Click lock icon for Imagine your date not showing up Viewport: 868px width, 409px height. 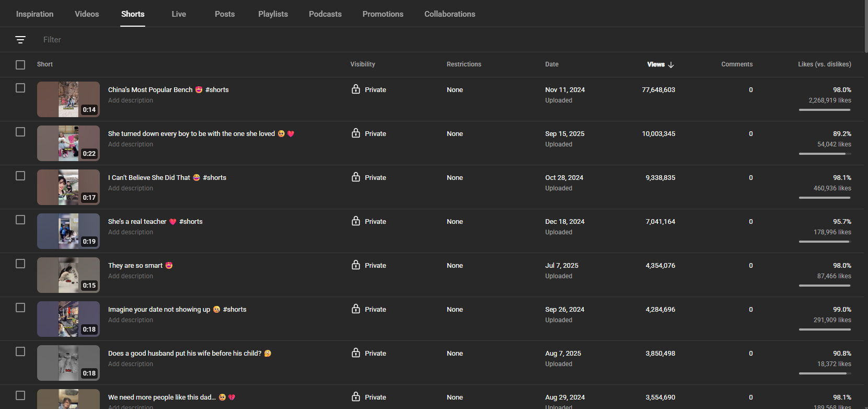[356, 309]
